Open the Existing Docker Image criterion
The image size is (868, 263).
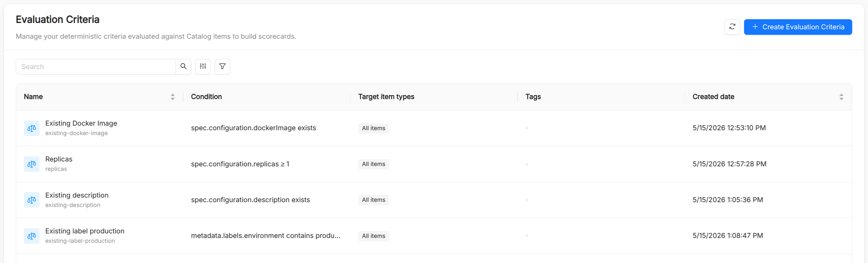81,123
